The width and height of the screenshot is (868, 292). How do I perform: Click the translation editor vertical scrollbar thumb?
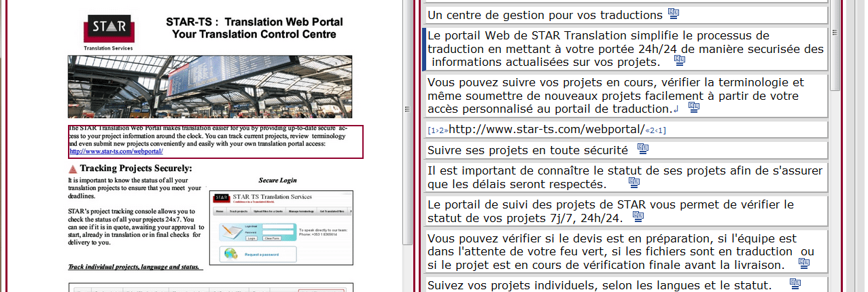coord(836,44)
